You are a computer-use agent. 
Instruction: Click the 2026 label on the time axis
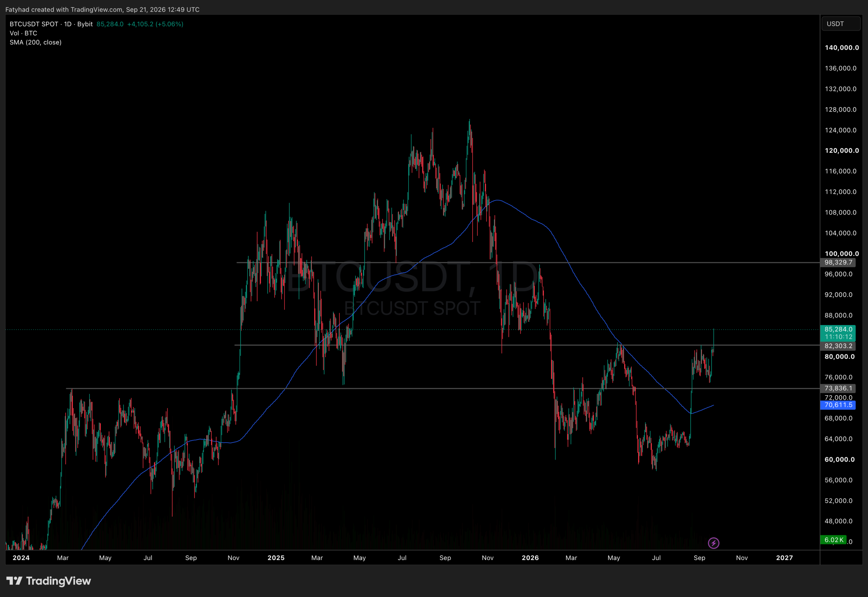pyautogui.click(x=530, y=558)
